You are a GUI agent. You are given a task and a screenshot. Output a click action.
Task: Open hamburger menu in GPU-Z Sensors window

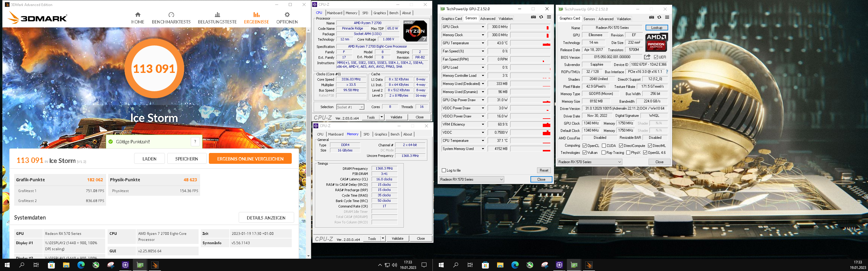549,17
